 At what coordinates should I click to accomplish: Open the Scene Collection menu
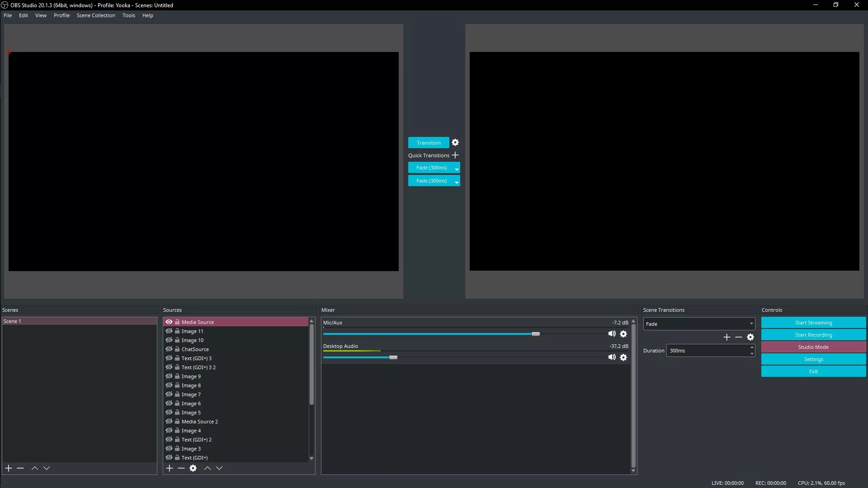click(95, 15)
